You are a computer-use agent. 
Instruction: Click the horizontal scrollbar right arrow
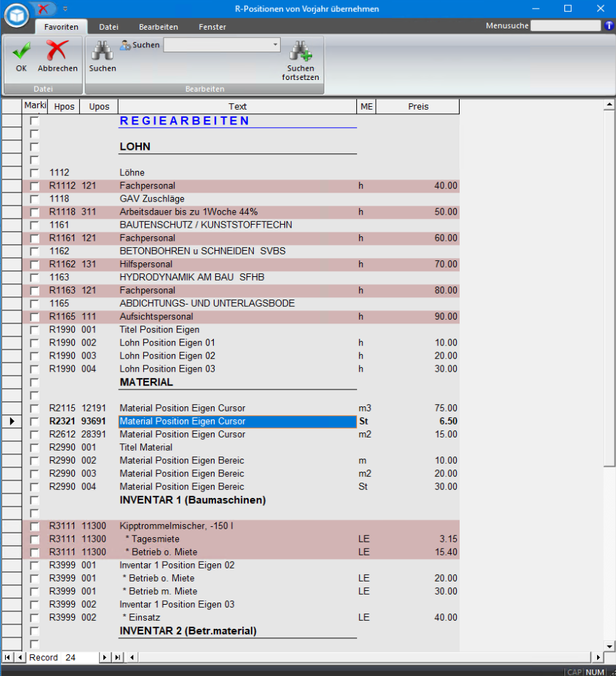(x=598, y=657)
